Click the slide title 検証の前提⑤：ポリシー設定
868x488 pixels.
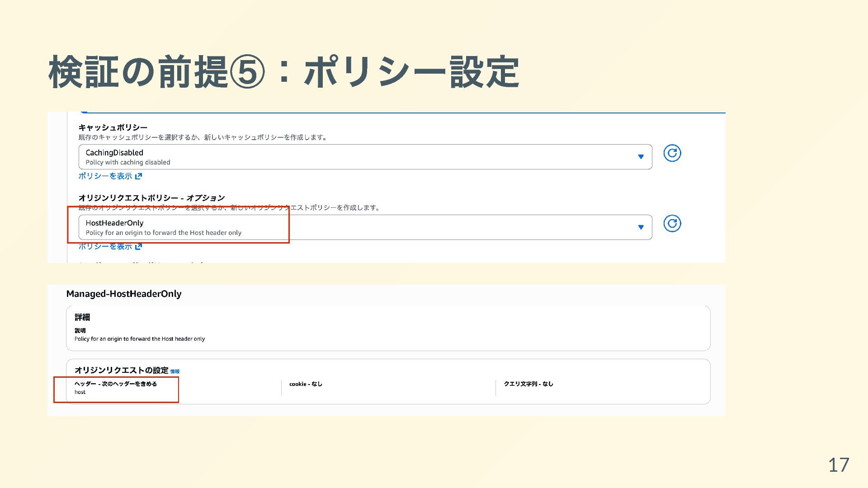coord(283,72)
